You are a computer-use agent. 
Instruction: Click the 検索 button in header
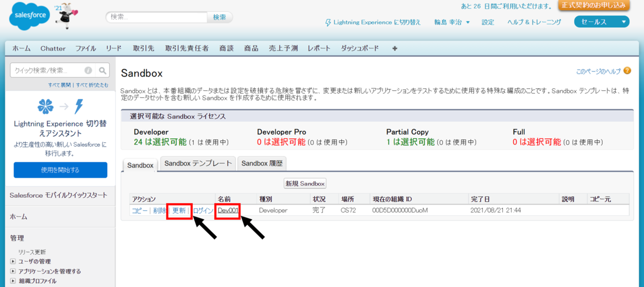click(219, 17)
